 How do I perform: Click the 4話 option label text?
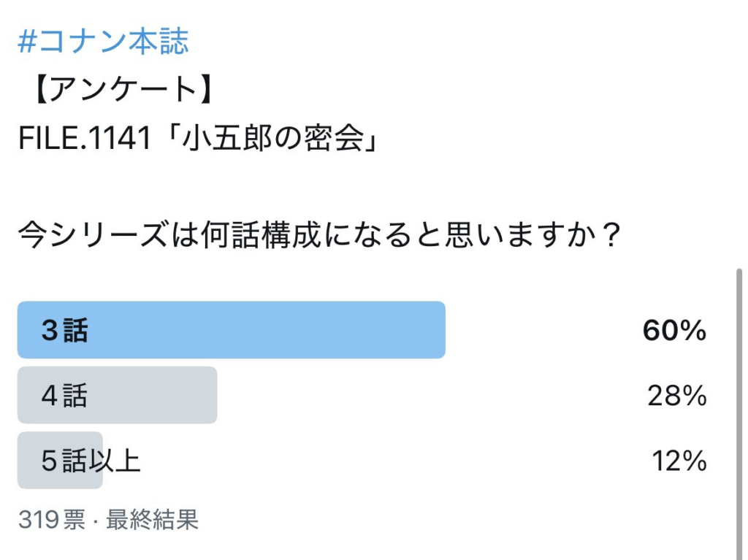64,396
